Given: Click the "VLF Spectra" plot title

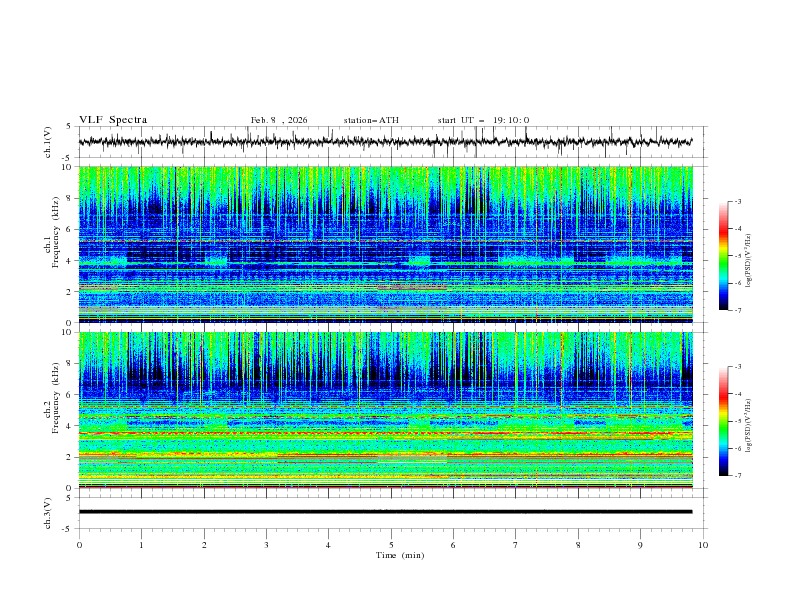Looking at the screenshot, I should (113, 120).
